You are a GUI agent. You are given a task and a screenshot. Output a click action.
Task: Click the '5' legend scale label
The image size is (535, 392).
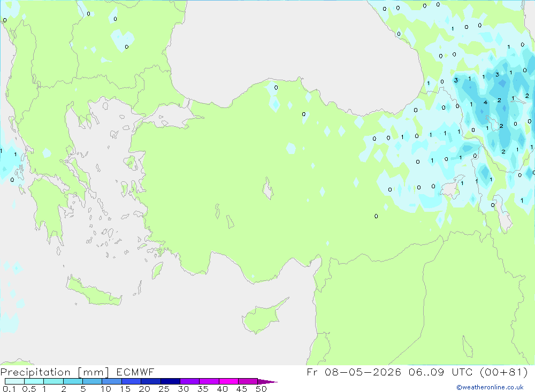point(83,389)
